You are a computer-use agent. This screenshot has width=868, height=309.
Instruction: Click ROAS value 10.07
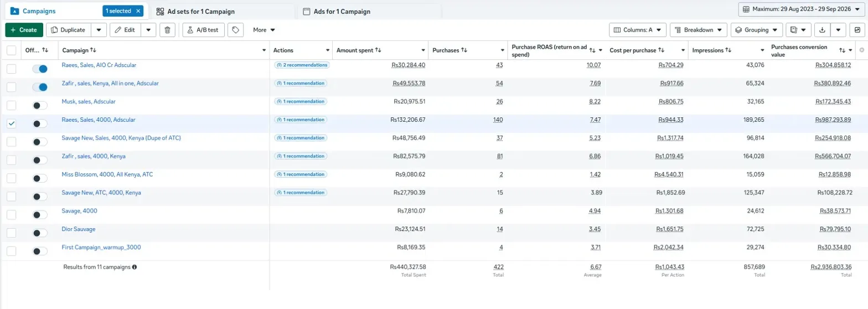click(594, 65)
